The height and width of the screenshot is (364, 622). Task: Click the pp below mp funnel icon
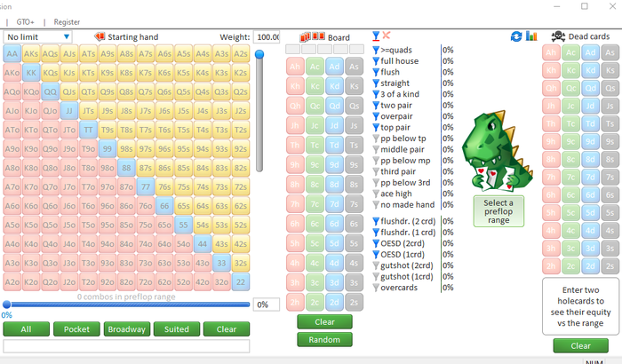pyautogui.click(x=376, y=161)
